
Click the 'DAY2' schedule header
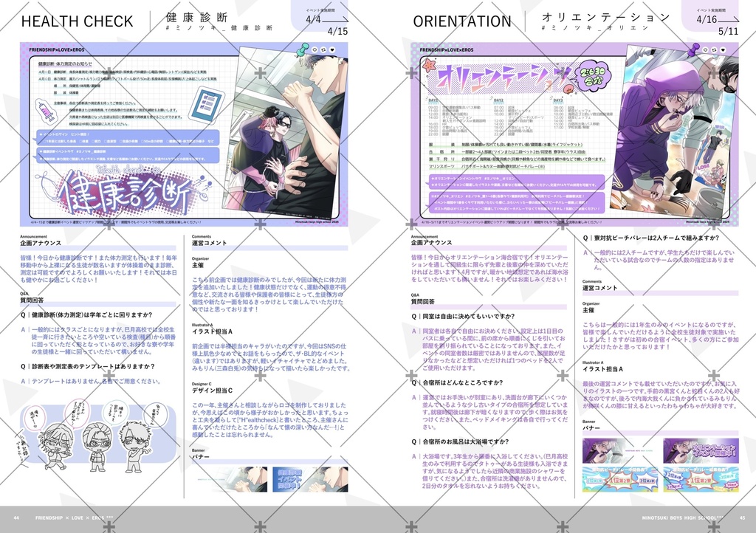498,100
